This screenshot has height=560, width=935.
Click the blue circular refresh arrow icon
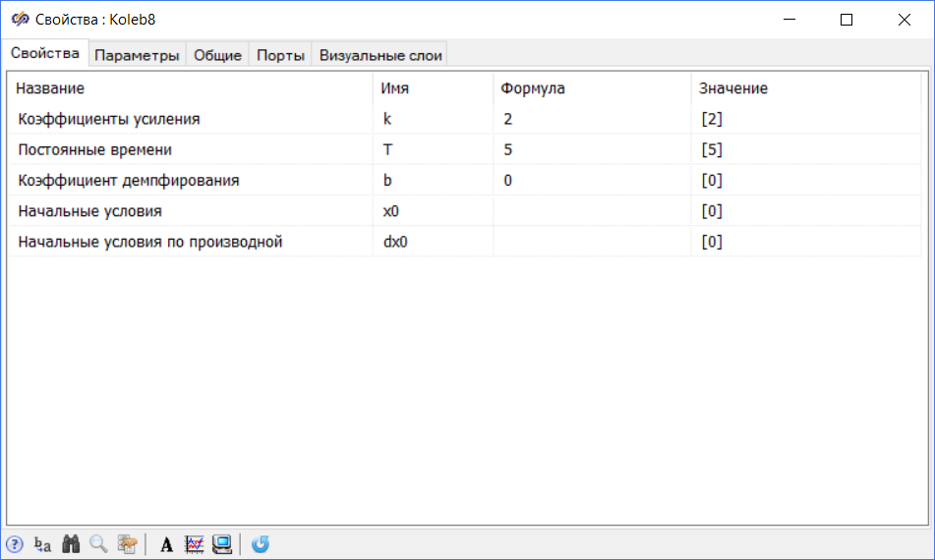[x=261, y=543]
